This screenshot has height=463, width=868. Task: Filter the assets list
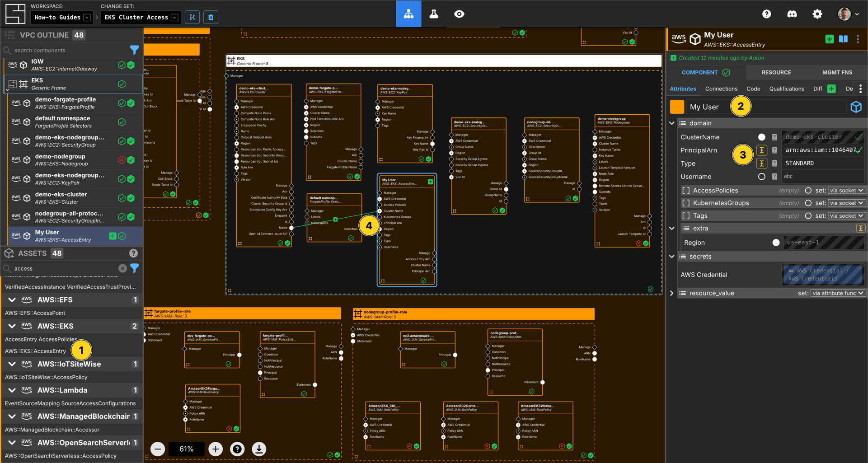[x=134, y=268]
